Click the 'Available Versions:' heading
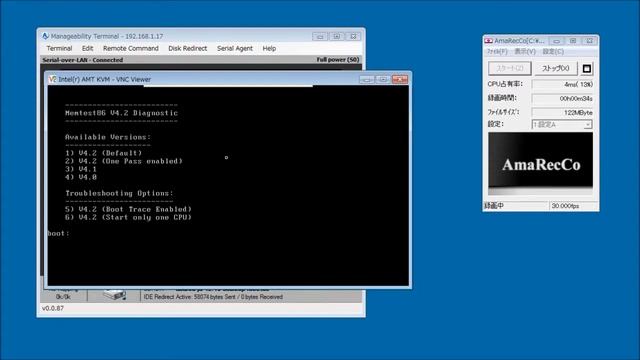Viewport: 640px width, 360px height. pyautogui.click(x=108, y=137)
